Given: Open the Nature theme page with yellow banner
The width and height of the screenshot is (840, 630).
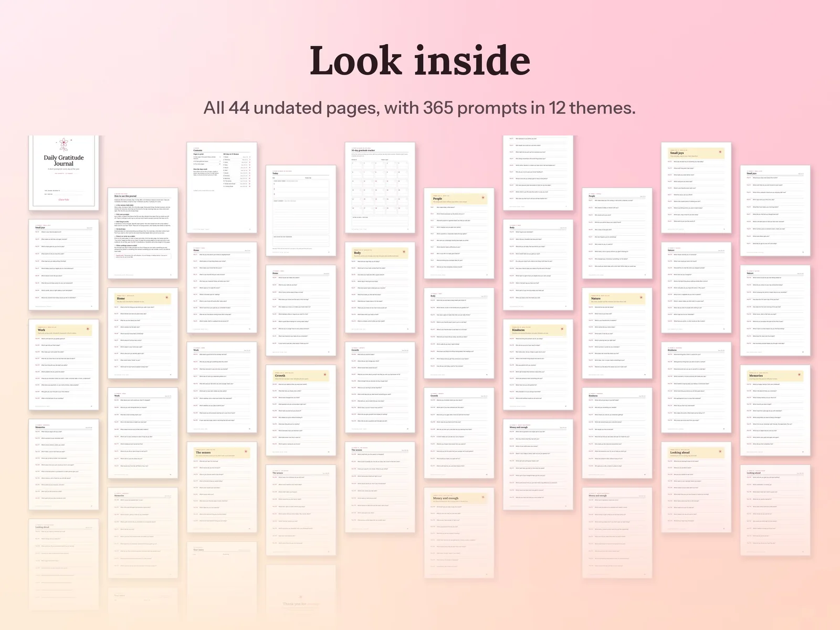Looking at the screenshot, I should [617, 333].
